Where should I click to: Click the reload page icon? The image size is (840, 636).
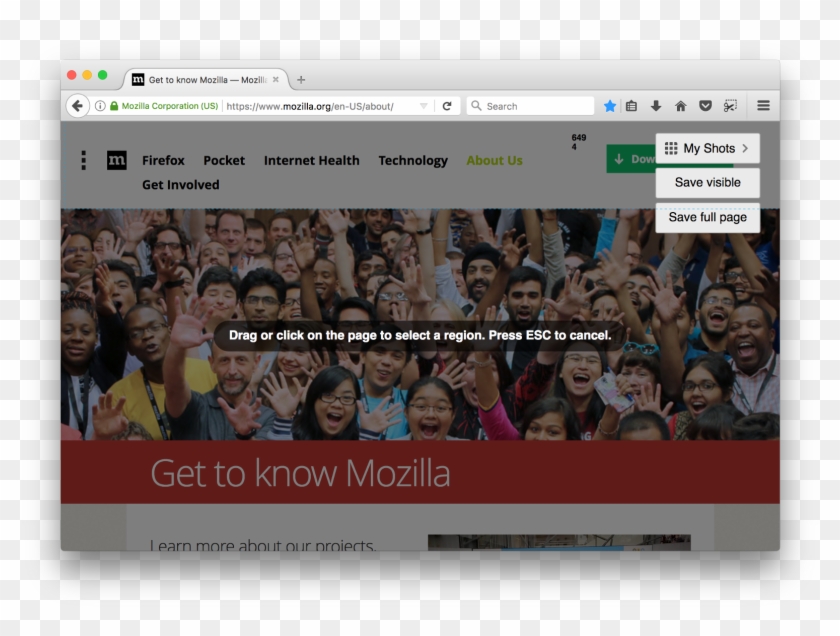pyautogui.click(x=447, y=106)
